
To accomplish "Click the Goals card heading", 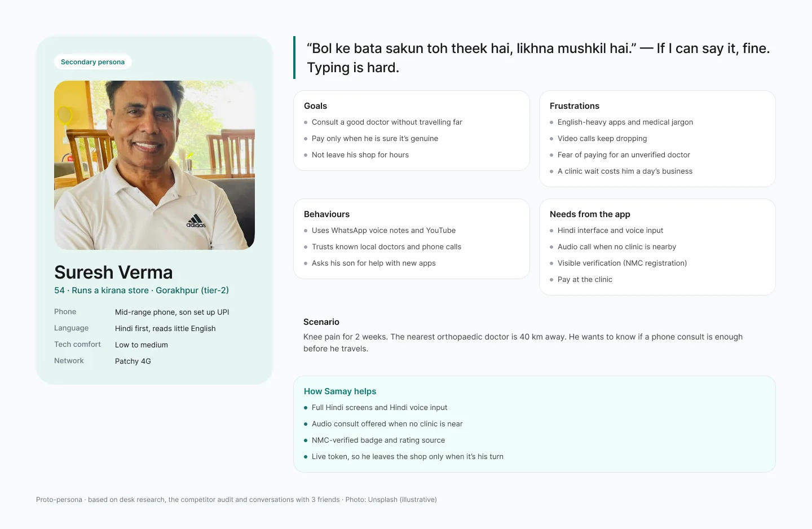I will click(x=315, y=106).
